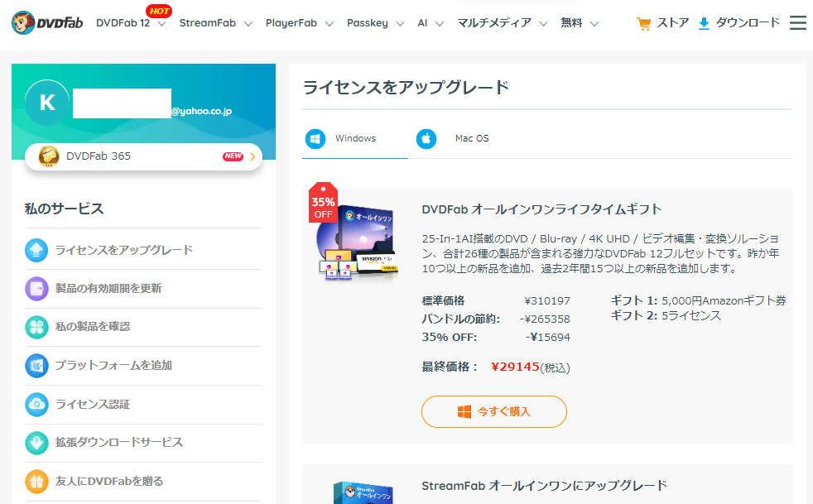This screenshot has width=813, height=504.
Task: Open プラットフォームを追加 sidebar link
Action: [x=113, y=366]
